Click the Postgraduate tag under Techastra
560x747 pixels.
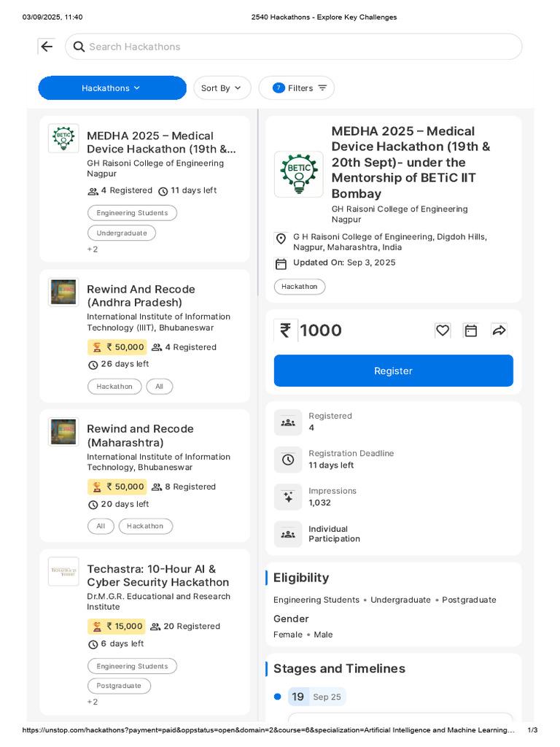(x=119, y=686)
